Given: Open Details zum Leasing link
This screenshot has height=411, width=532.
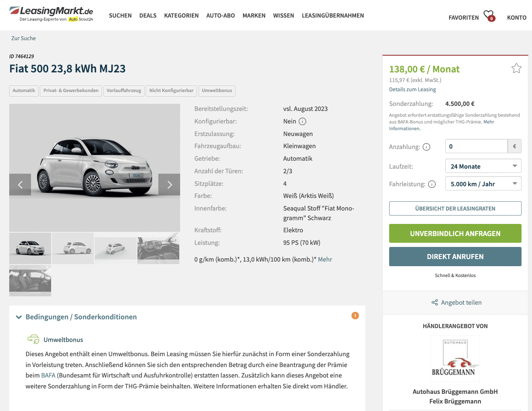Looking at the screenshot, I should click(413, 89).
